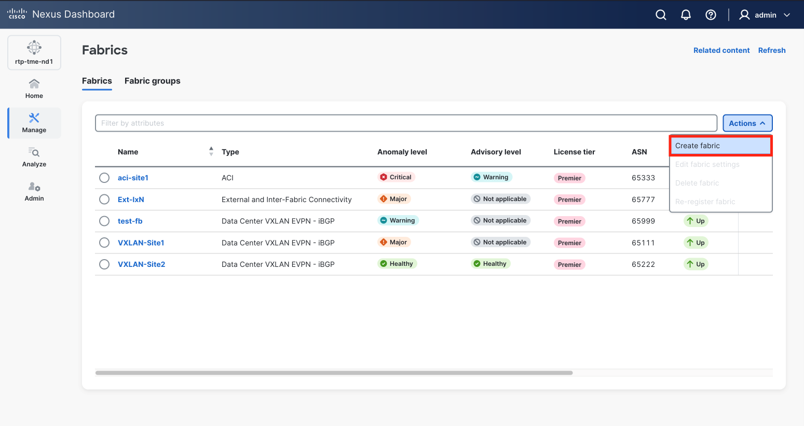Click ASN value 65999

pos(643,221)
